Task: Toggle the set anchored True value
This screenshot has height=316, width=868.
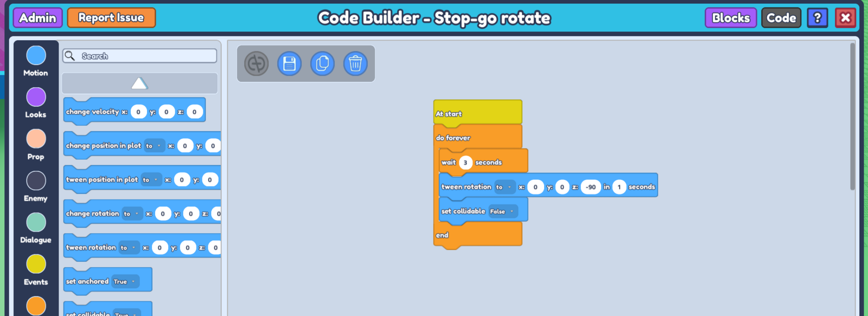Action: click(124, 282)
